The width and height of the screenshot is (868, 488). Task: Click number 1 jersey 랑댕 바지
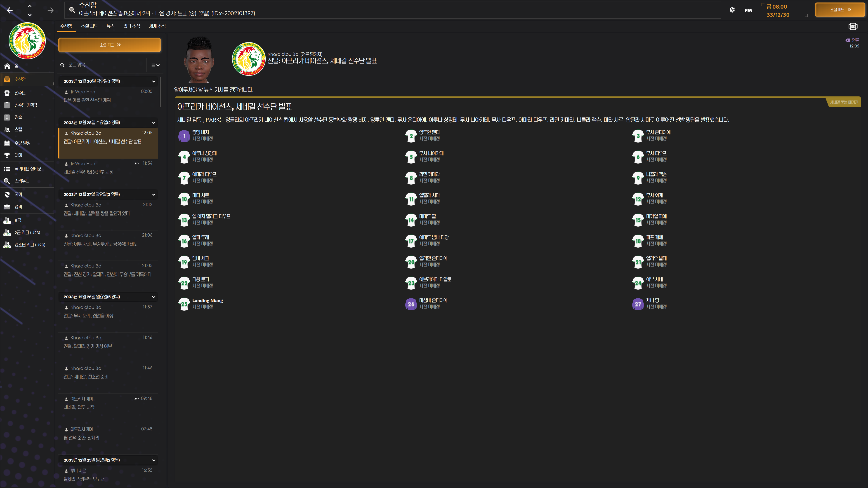(x=184, y=136)
